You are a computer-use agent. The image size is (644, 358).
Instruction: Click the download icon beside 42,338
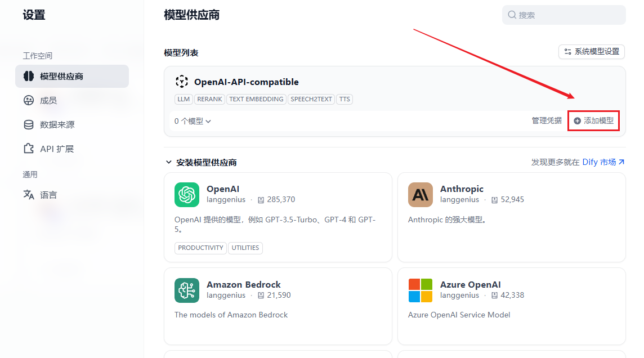494,296
